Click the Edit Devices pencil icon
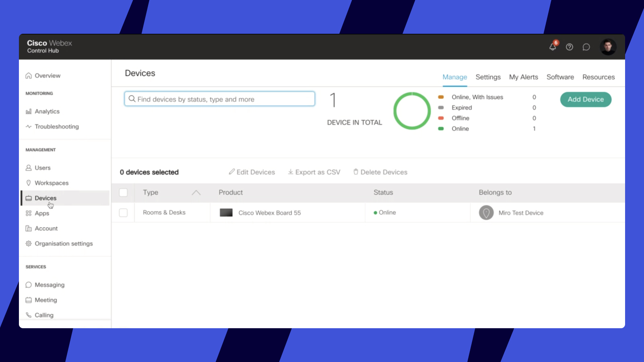 click(232, 172)
